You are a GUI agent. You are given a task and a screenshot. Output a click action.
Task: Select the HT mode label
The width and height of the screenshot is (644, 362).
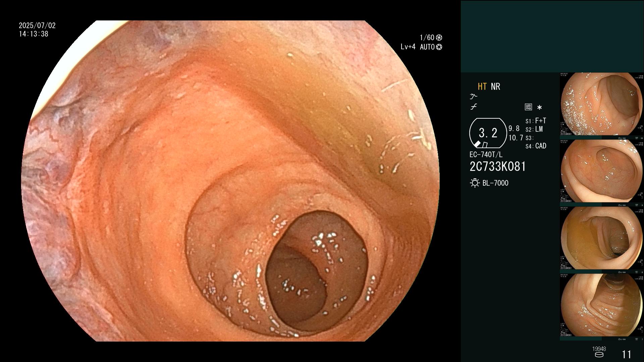coord(482,86)
